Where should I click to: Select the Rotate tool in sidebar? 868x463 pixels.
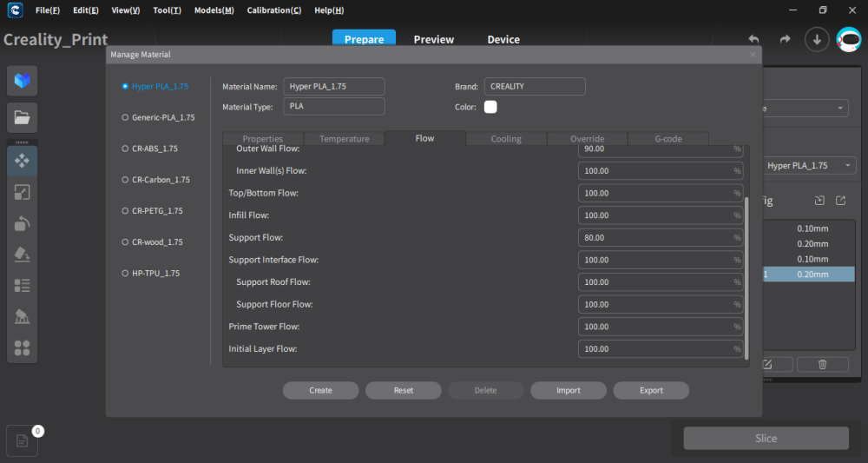pyautogui.click(x=23, y=223)
